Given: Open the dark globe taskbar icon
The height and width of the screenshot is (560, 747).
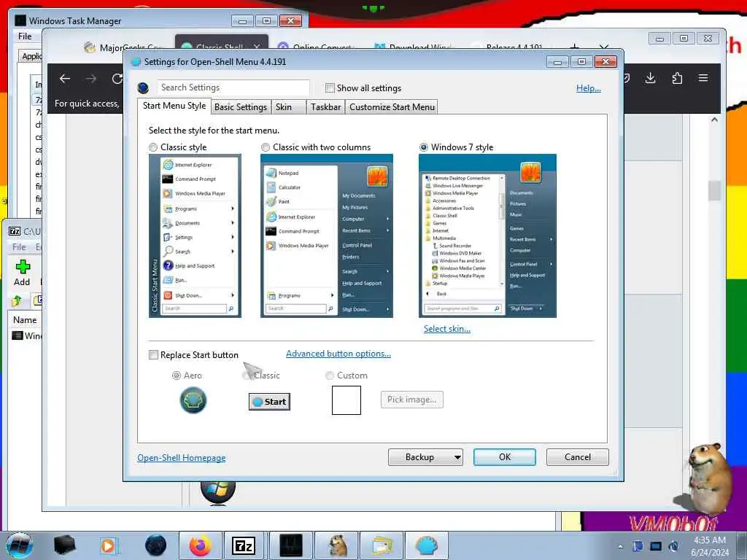Looking at the screenshot, I should click(x=156, y=545).
